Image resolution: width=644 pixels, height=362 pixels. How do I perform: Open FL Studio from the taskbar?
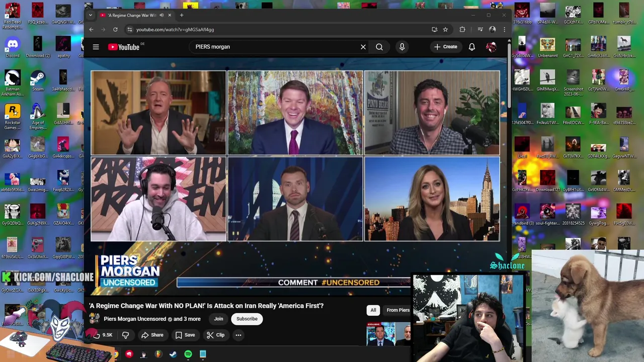pos(158,354)
